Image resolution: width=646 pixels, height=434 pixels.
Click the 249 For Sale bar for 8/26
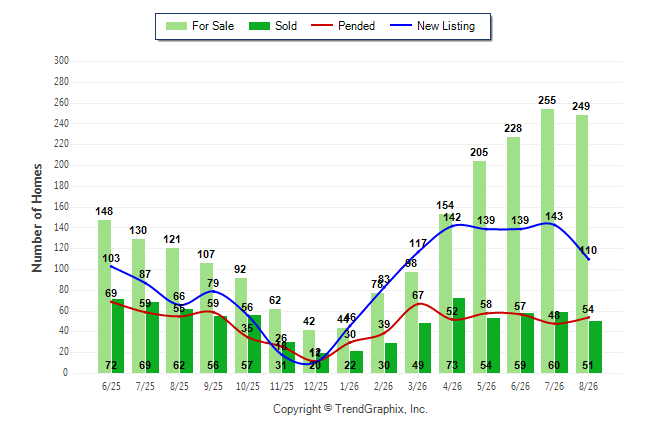582,244
